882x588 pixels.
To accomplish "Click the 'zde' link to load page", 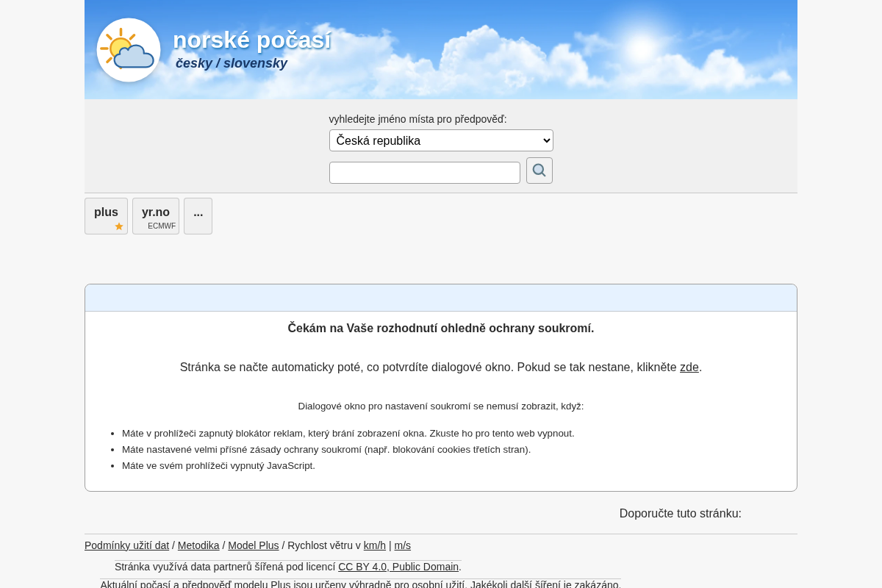I will coord(689,367).
